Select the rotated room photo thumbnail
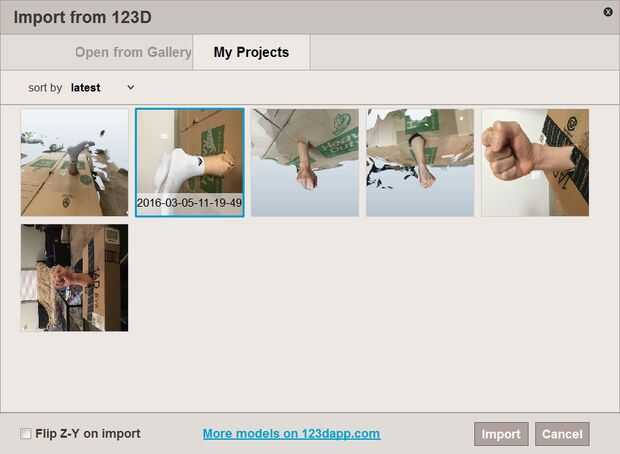The width and height of the screenshot is (620, 454). click(74, 278)
